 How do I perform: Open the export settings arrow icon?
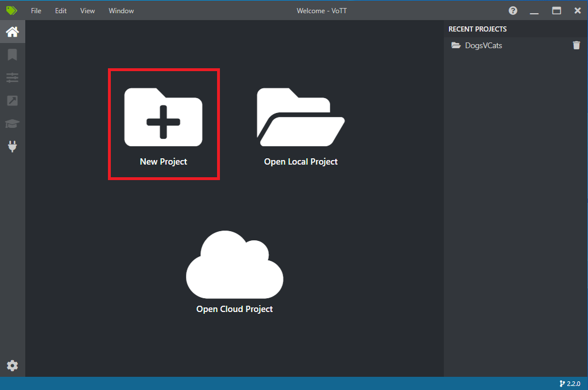[x=13, y=100]
